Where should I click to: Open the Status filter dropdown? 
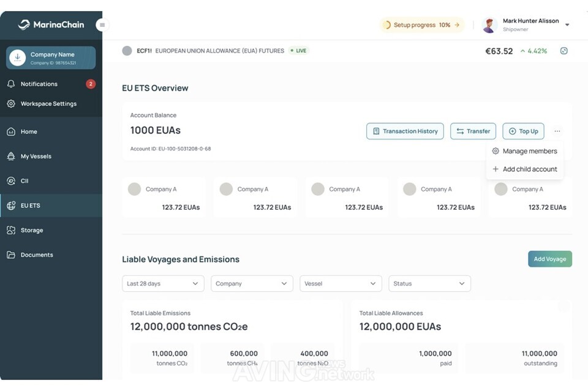point(430,283)
